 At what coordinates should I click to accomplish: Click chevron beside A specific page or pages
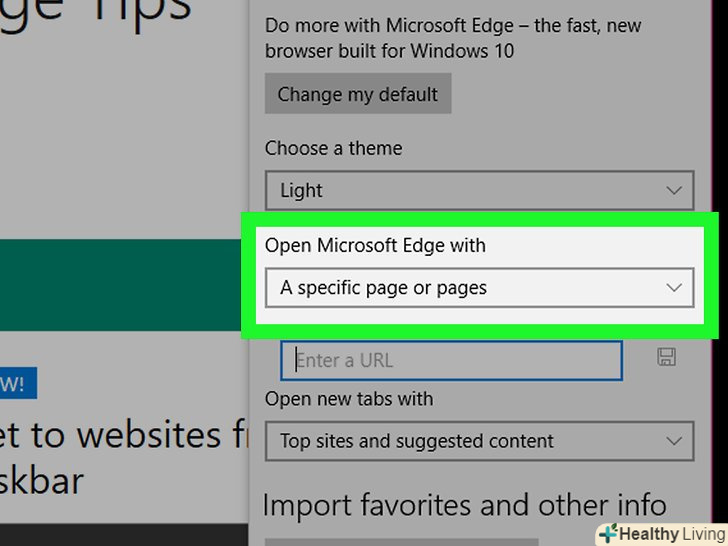click(x=674, y=288)
